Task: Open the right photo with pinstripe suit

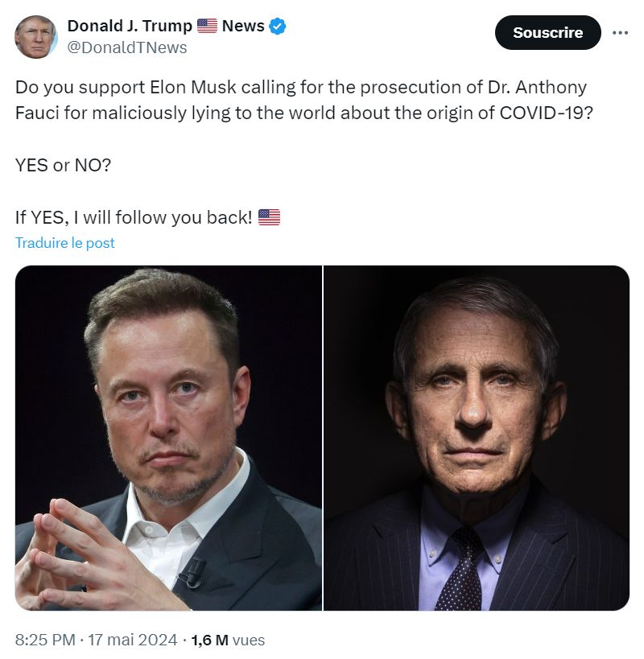Action: (x=477, y=438)
